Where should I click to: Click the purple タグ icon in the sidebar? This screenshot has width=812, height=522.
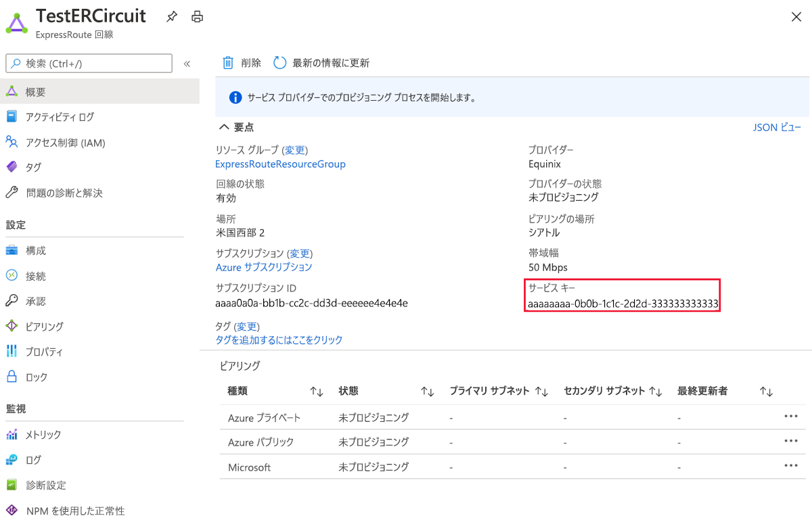pyautogui.click(x=12, y=167)
